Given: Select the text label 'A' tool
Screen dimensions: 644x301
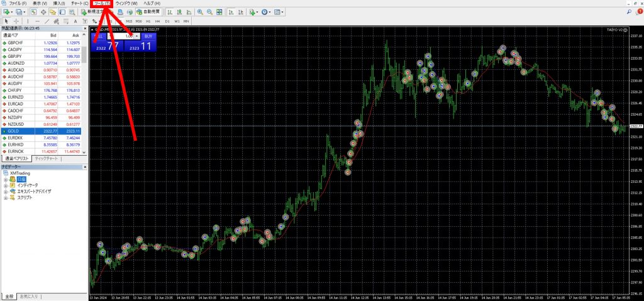Looking at the screenshot, I should coord(75,21).
